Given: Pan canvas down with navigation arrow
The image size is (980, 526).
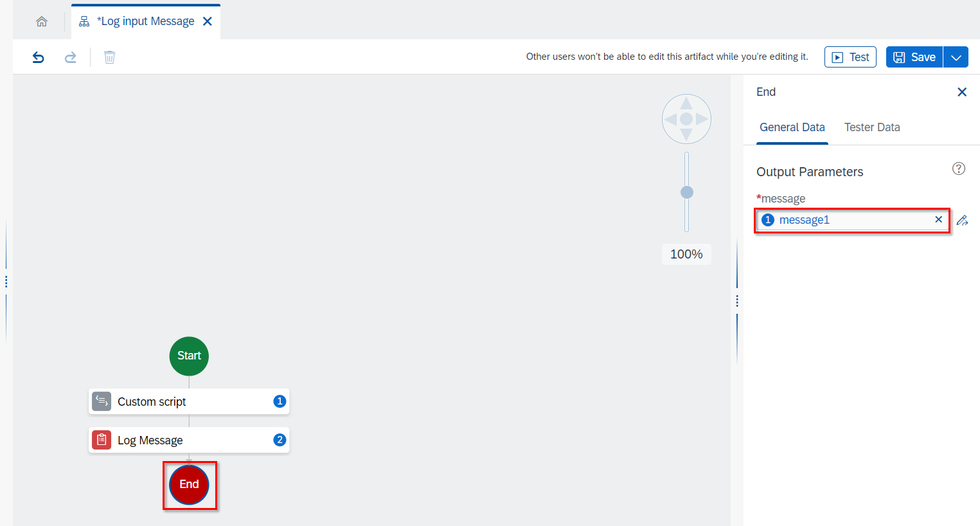Looking at the screenshot, I should pyautogui.click(x=686, y=134).
